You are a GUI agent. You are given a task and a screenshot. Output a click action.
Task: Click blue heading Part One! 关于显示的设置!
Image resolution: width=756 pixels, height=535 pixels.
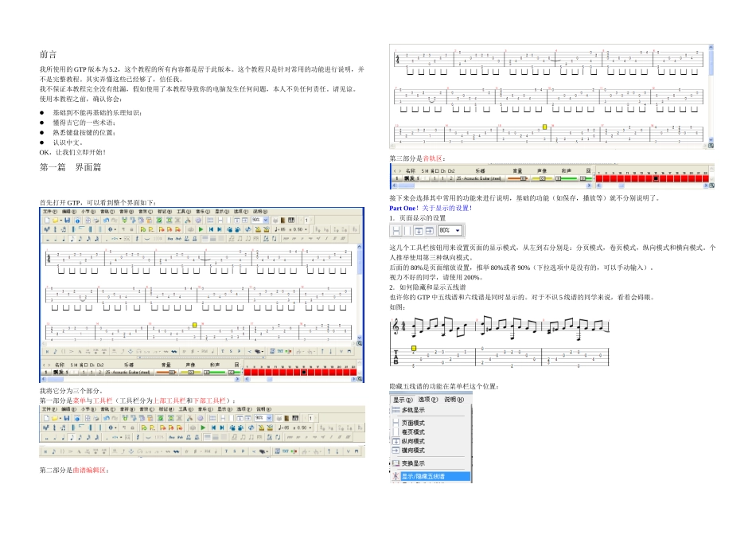point(431,208)
